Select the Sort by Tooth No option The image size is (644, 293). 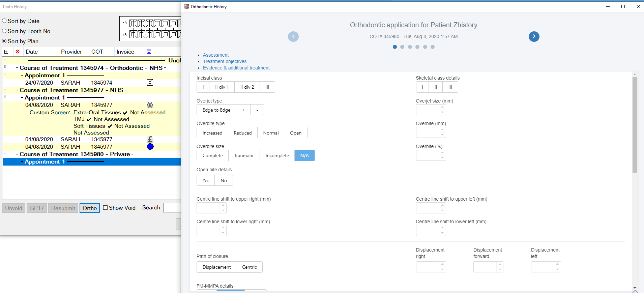point(4,31)
